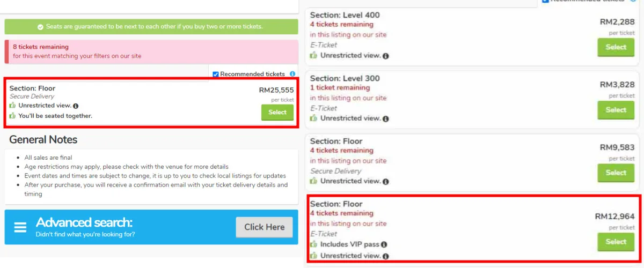
Task: Click thumbs-up icon beside You'll be seated together
Action: point(13,116)
